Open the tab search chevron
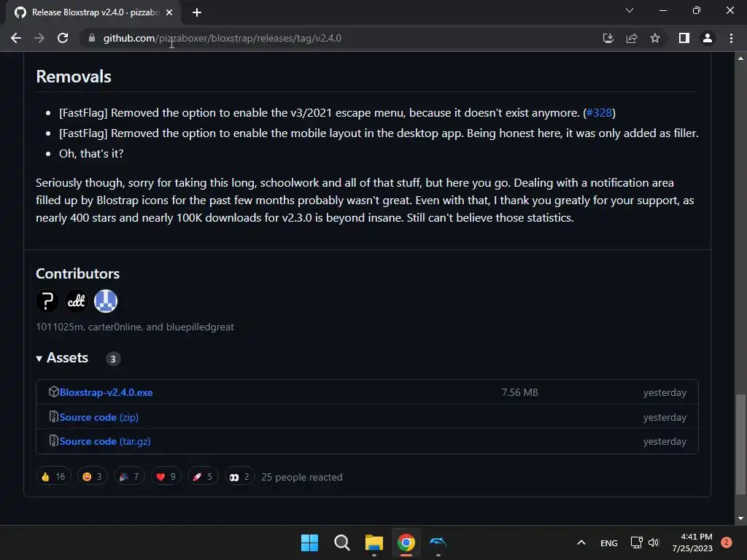The height and width of the screenshot is (560, 747). click(x=630, y=10)
